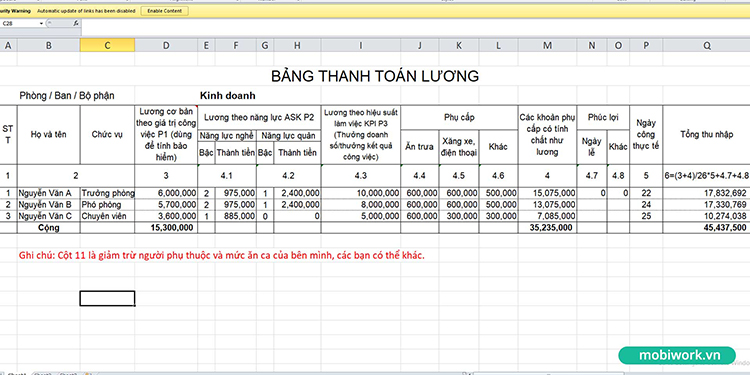This screenshot has width=750, height=375.
Task: Select column M header
Action: 547,45
